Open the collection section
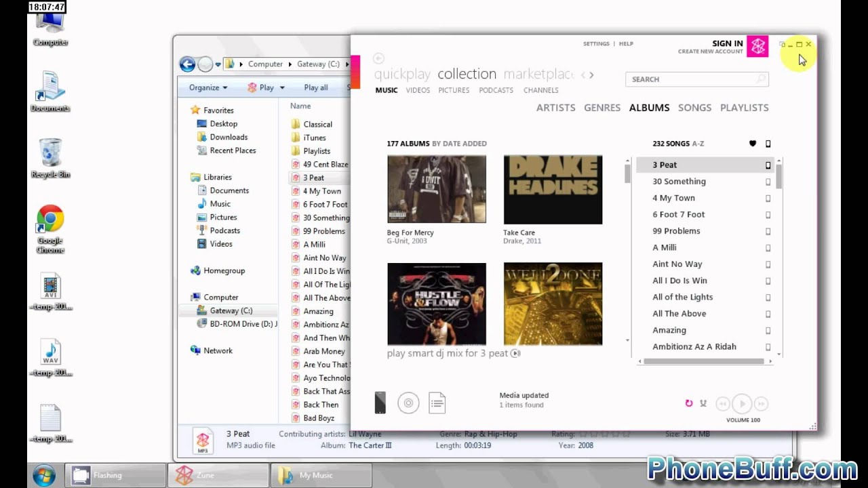This screenshot has width=868, height=488. click(467, 74)
